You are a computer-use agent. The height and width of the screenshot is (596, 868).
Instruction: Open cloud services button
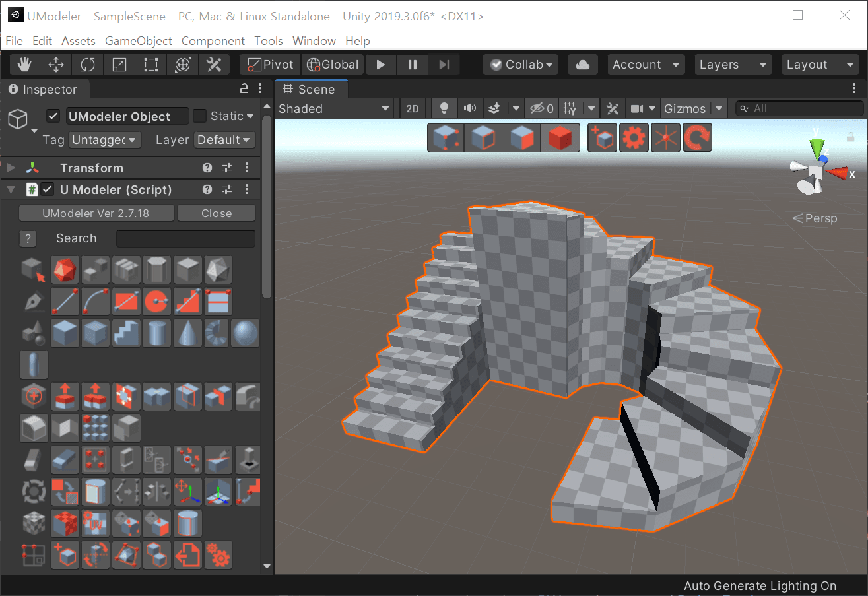point(582,65)
